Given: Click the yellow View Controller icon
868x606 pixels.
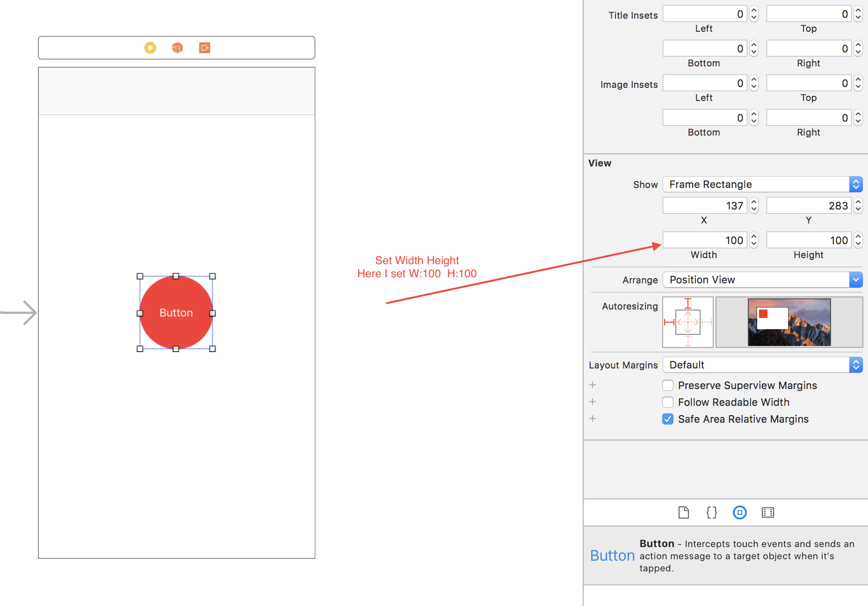Looking at the screenshot, I should point(150,48).
